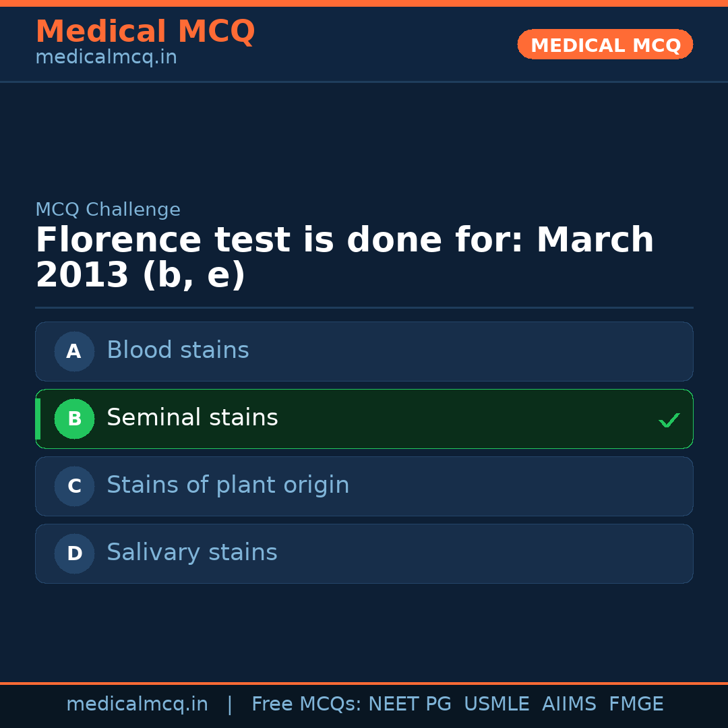Click the A letter circle icon
728x728 pixels.
pos(74,351)
